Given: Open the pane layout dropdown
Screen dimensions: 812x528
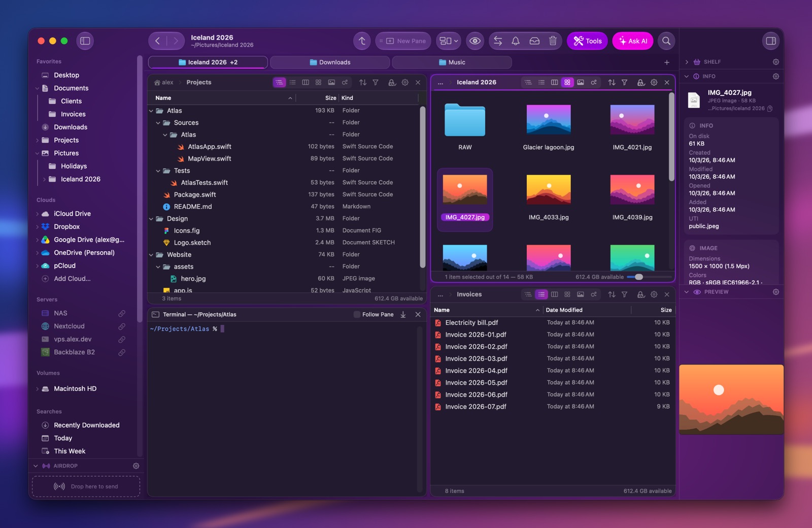Looking at the screenshot, I should 449,41.
